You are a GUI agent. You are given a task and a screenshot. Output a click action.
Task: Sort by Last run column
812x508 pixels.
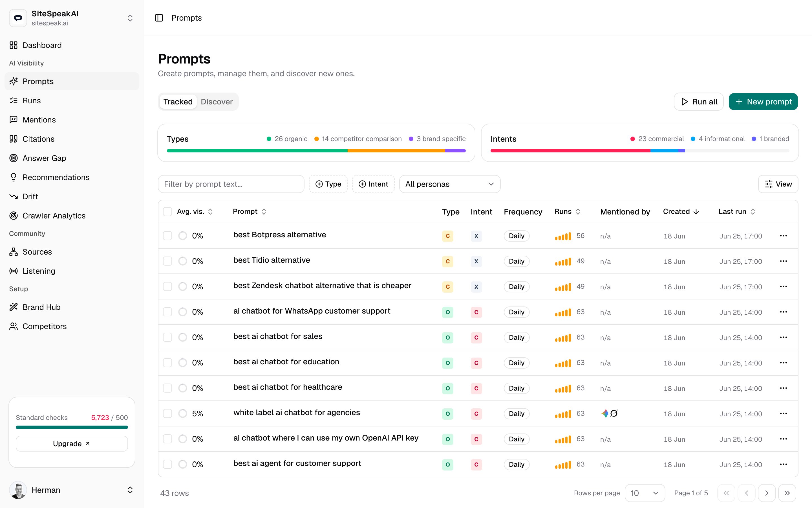tap(737, 212)
